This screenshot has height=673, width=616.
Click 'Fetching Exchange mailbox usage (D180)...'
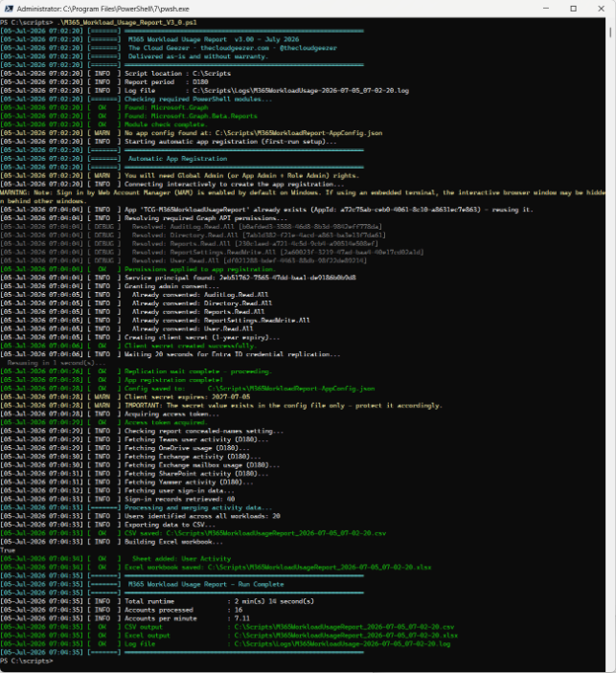(x=202, y=465)
